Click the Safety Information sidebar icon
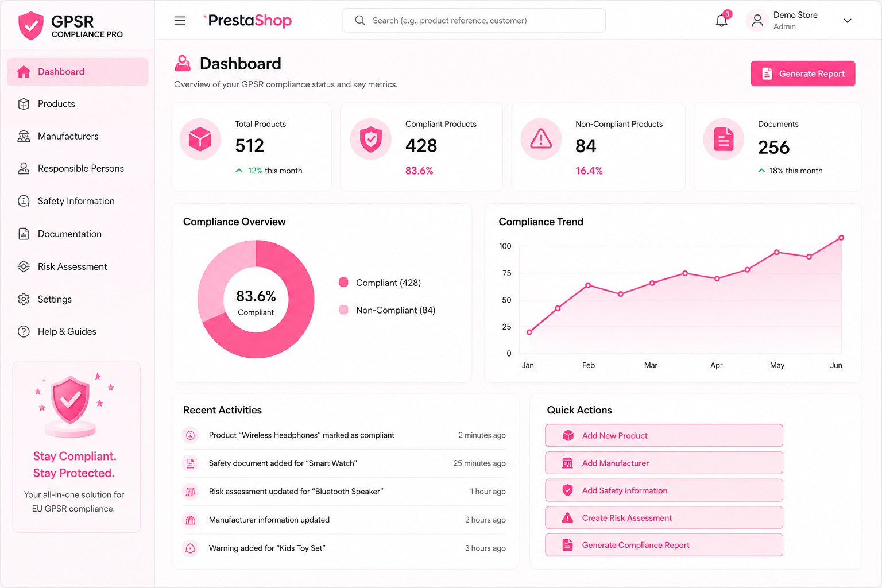 24,201
